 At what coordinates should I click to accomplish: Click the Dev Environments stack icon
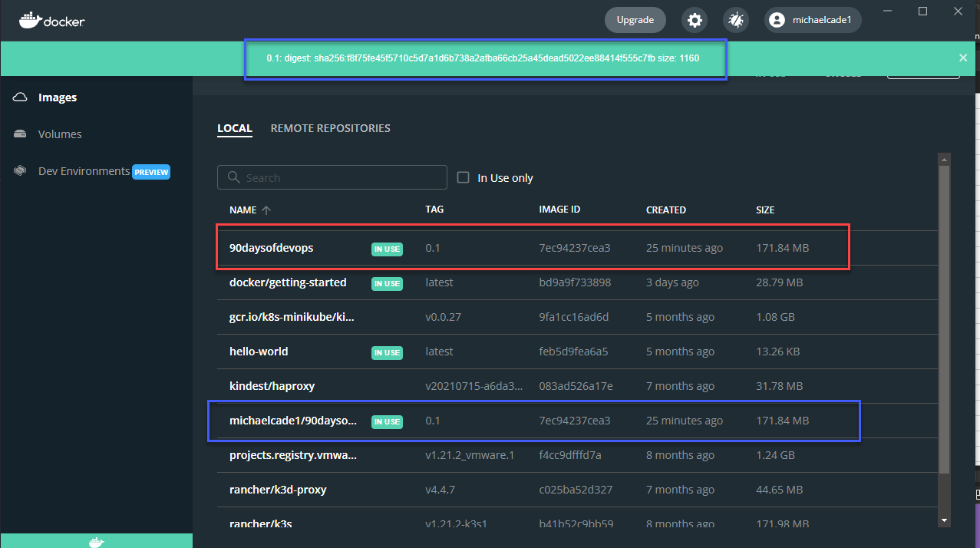click(x=21, y=171)
